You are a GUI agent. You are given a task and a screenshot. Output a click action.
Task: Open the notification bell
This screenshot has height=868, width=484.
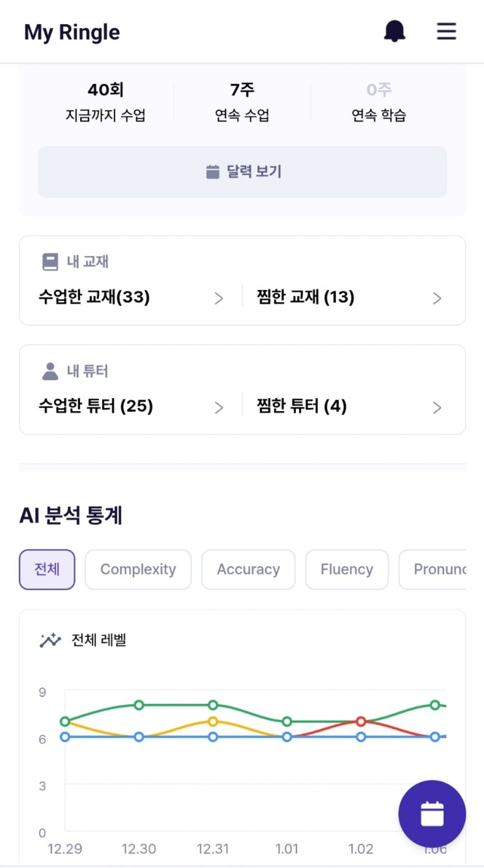pos(394,31)
